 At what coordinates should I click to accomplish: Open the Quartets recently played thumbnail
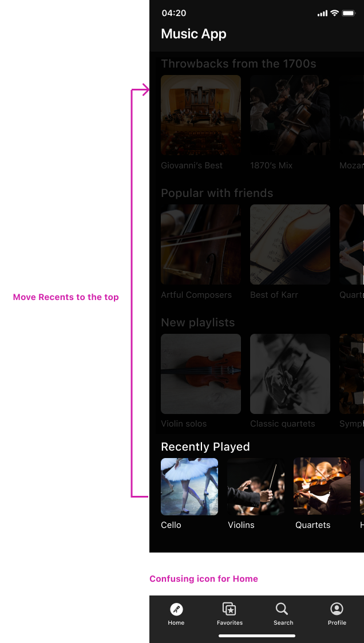click(x=322, y=486)
